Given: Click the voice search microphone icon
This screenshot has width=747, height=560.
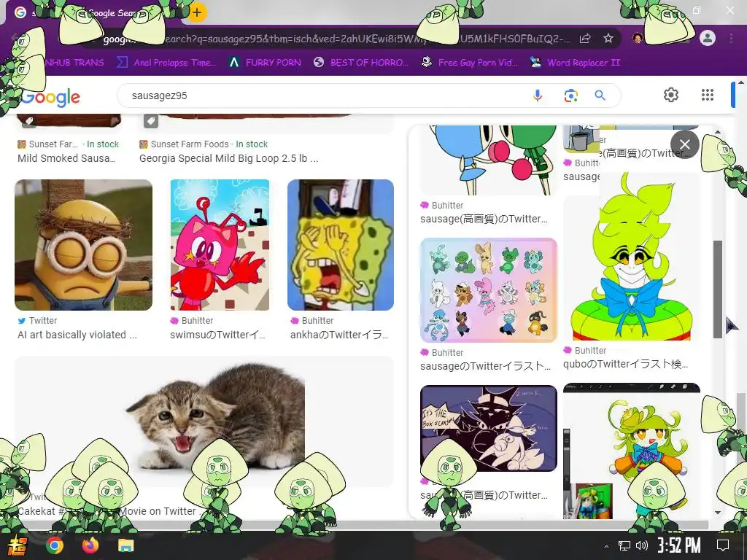Looking at the screenshot, I should pos(538,96).
